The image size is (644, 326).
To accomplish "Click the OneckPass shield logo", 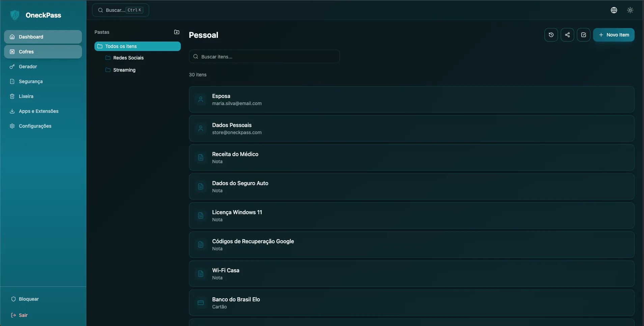I will (x=15, y=15).
